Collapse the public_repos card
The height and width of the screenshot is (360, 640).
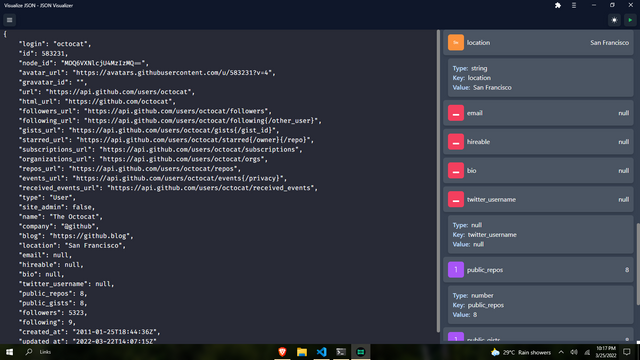(x=538, y=270)
